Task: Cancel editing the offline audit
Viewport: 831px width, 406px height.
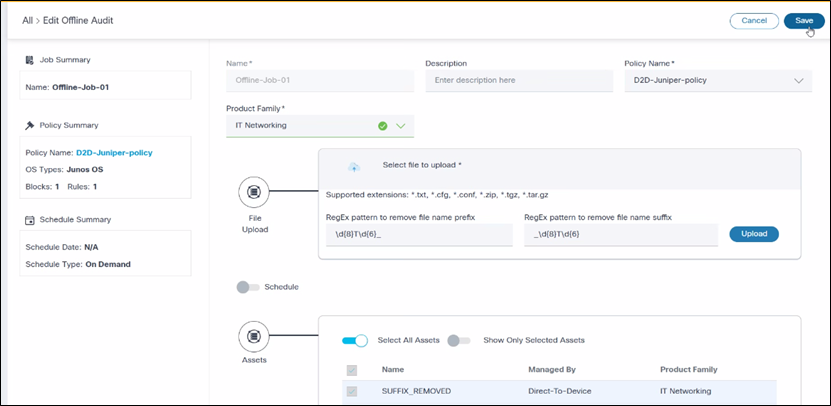Action: [754, 20]
